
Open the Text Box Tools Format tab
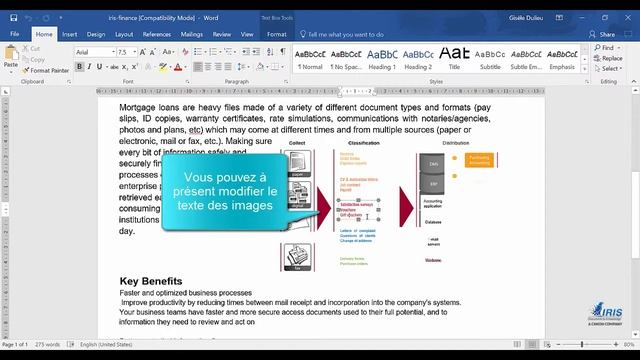click(277, 34)
